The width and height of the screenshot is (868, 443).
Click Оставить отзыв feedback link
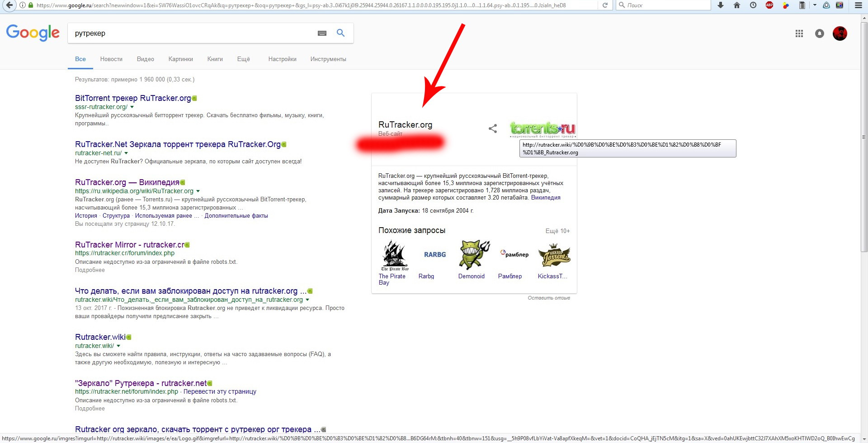click(549, 298)
